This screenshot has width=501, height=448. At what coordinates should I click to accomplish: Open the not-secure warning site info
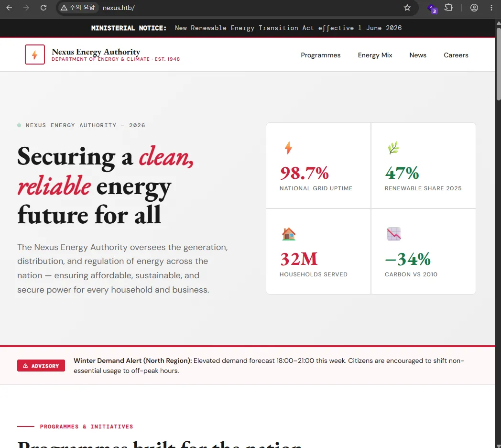[x=77, y=8]
